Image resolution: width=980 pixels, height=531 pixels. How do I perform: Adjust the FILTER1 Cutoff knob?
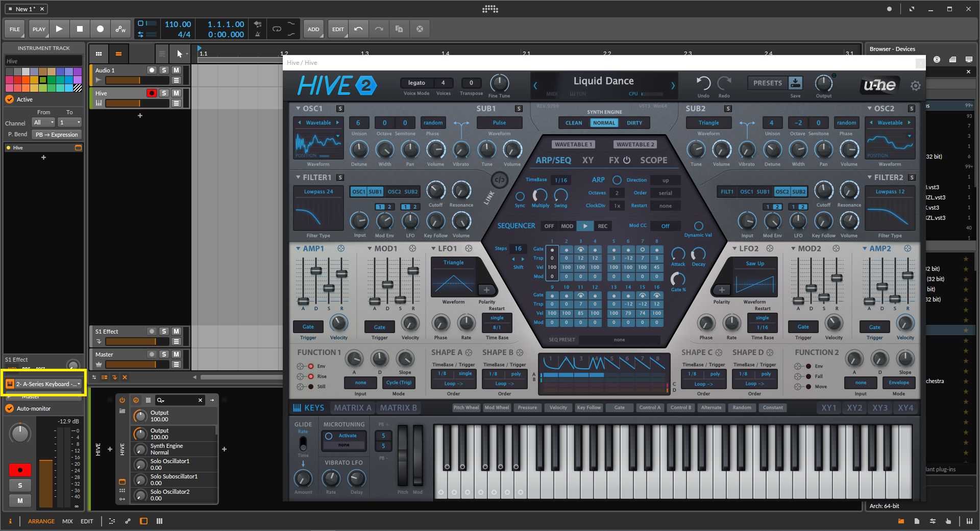coord(435,190)
